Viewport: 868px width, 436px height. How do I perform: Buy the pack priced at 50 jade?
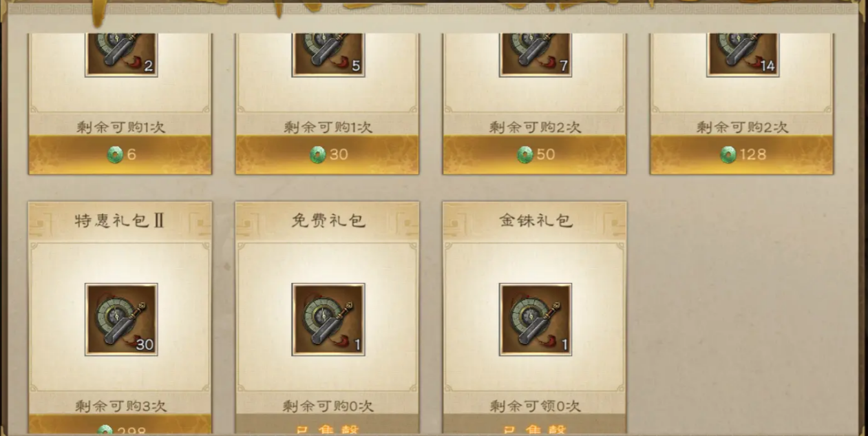535,155
